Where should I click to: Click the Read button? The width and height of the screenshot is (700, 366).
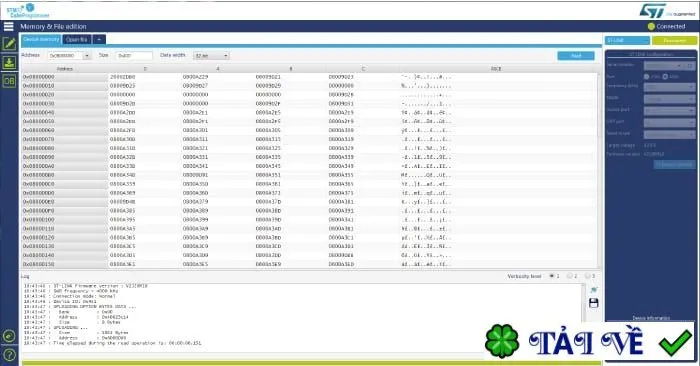tap(576, 56)
